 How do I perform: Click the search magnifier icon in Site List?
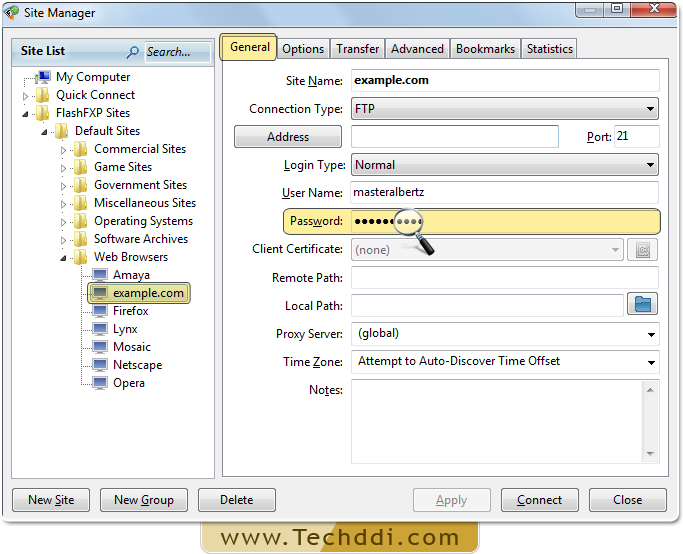click(x=132, y=52)
